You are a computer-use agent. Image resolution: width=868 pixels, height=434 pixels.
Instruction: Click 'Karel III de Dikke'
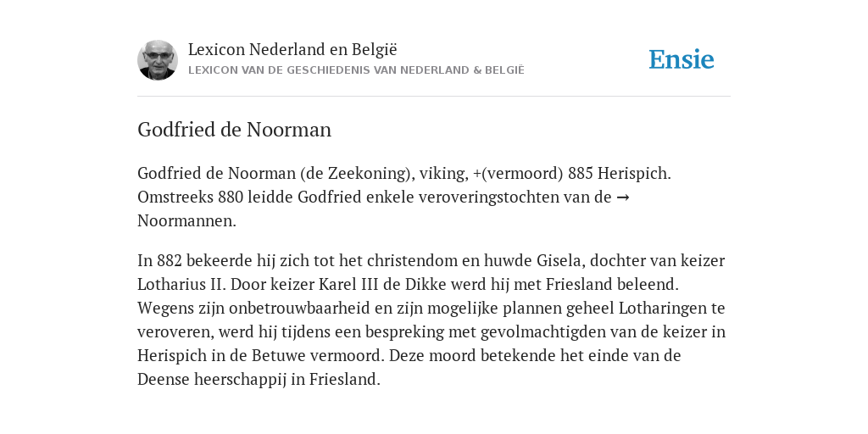click(x=382, y=284)
